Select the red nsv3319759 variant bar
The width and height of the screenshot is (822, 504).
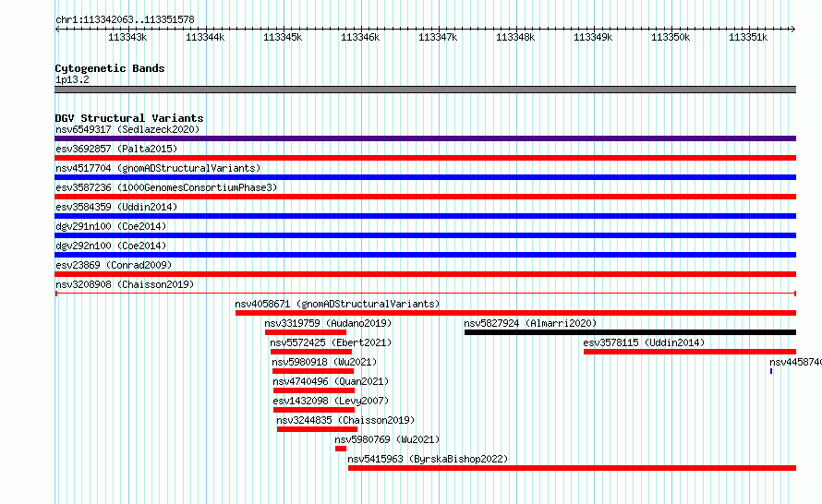(306, 332)
